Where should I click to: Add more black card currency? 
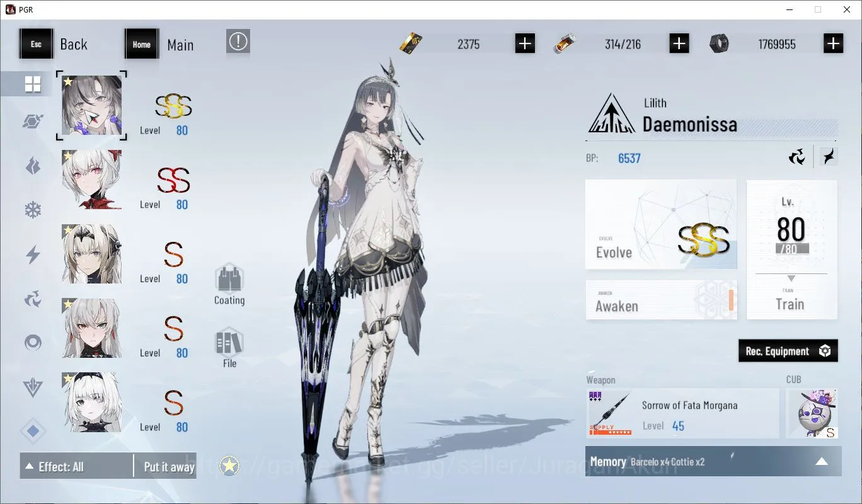click(x=525, y=43)
